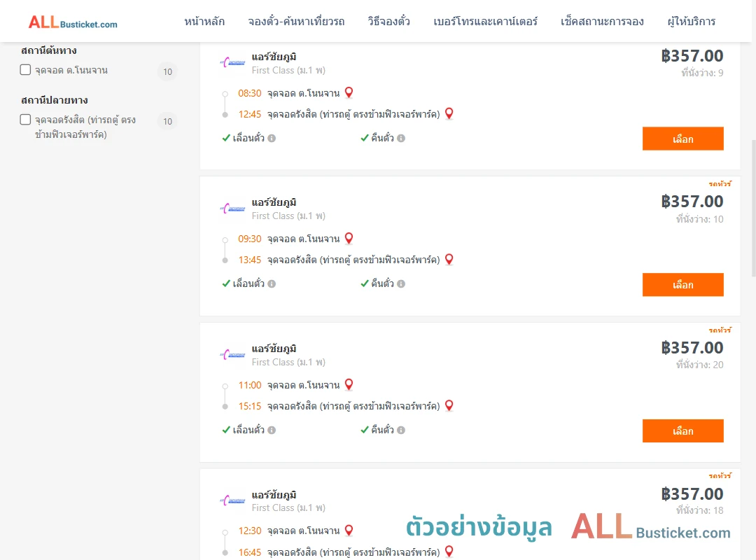Viewport: 756px width, 560px height.
Task: Open เลื่อนตั๋ว info icon on 08:30 trip
Action: 272,139
